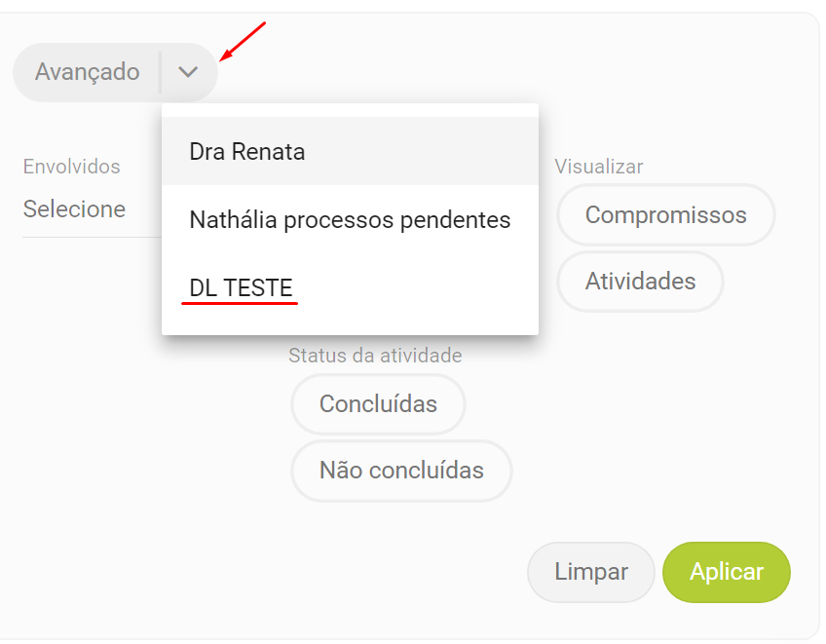Click the red arrow annotation
The height and width of the screenshot is (644, 826).
[243, 41]
